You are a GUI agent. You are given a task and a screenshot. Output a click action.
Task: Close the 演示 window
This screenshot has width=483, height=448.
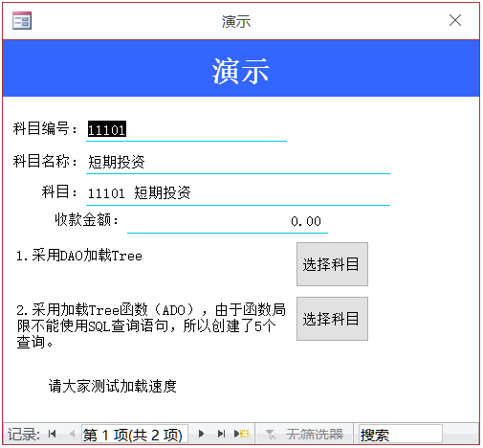(x=455, y=20)
